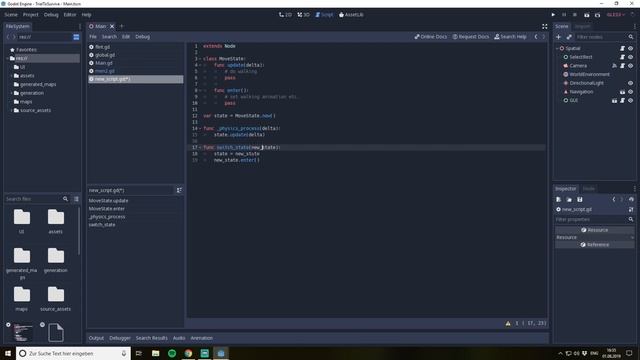Open the AssetLib workspace
Image resolution: width=640 pixels, height=360 pixels.
click(351, 15)
